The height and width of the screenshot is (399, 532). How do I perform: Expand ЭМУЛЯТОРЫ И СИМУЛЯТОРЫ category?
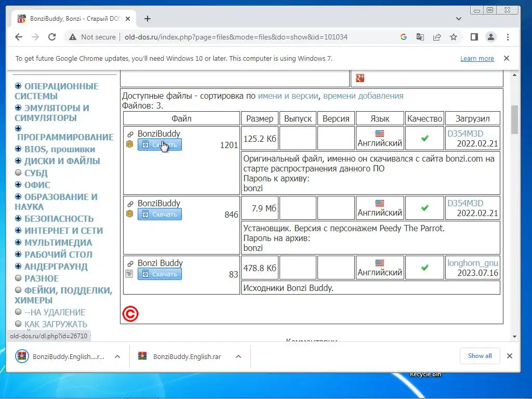(18, 108)
